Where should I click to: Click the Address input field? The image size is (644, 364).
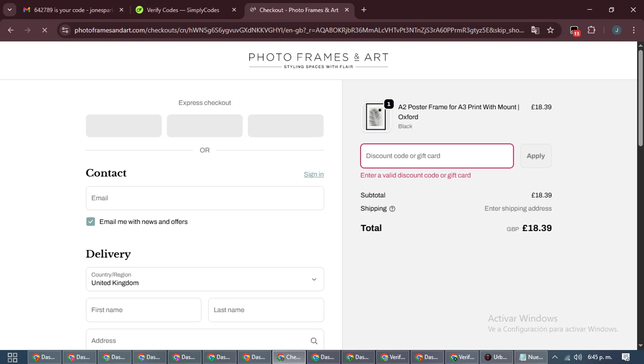(205, 340)
